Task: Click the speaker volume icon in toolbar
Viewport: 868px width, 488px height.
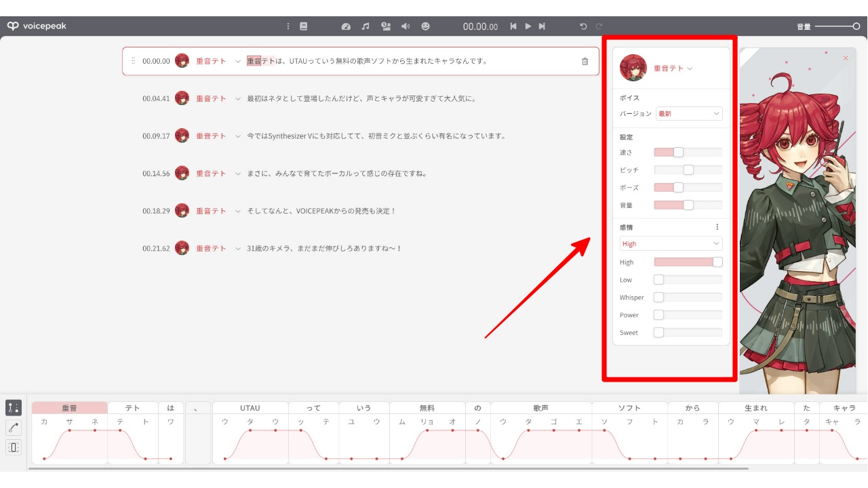Action: point(406,26)
